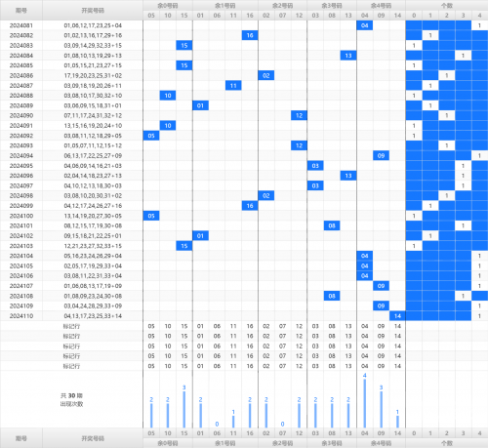This screenshot has height=448, width=488.
Task: Select the blue 03 in row 2024097
Action: click(315, 185)
